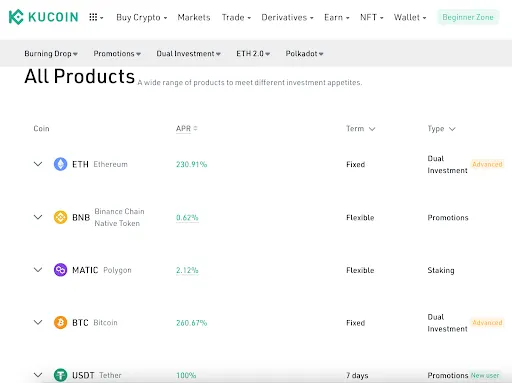Click the BNB 0.62% APR value
The image size is (512, 383).
click(187, 218)
